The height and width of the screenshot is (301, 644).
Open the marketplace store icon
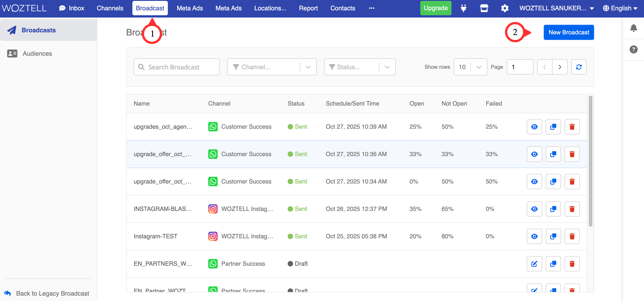(x=484, y=8)
